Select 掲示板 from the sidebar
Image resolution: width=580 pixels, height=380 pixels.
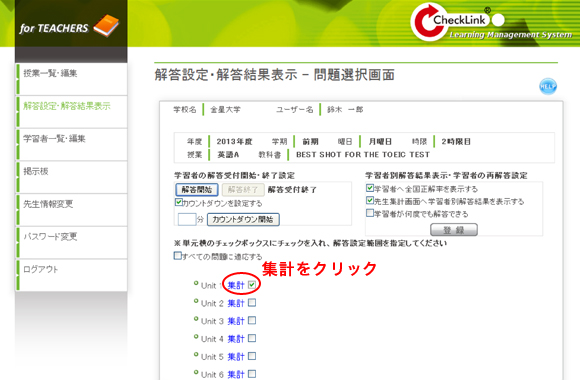coord(36,171)
